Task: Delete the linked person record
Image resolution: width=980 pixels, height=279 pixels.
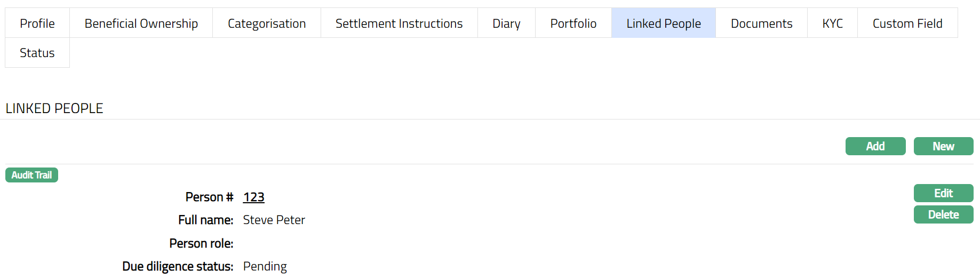Action: coord(943,214)
